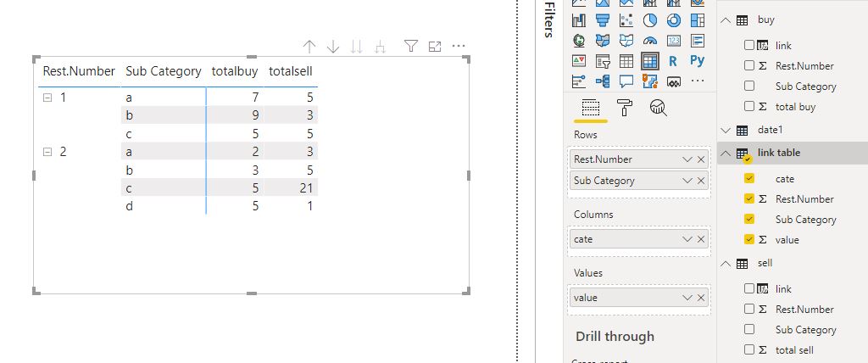868x363 pixels.
Task: Select the Funnel chart visualization
Action: coord(603,21)
